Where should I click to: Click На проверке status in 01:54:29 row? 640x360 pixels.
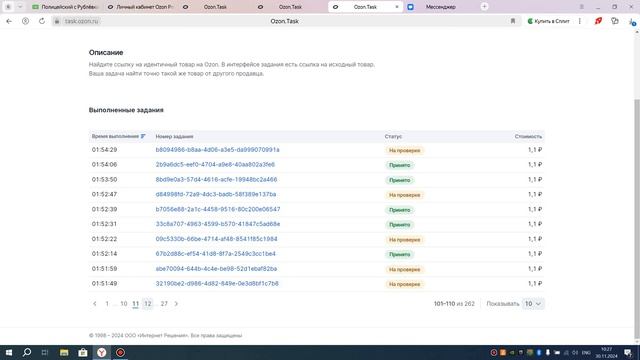pyautogui.click(x=404, y=150)
